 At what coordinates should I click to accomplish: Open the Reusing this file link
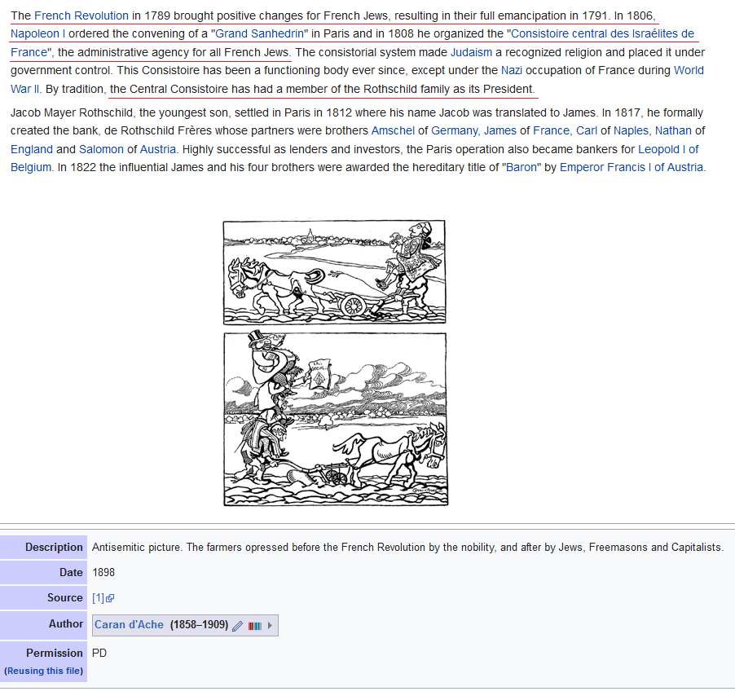[x=43, y=671]
